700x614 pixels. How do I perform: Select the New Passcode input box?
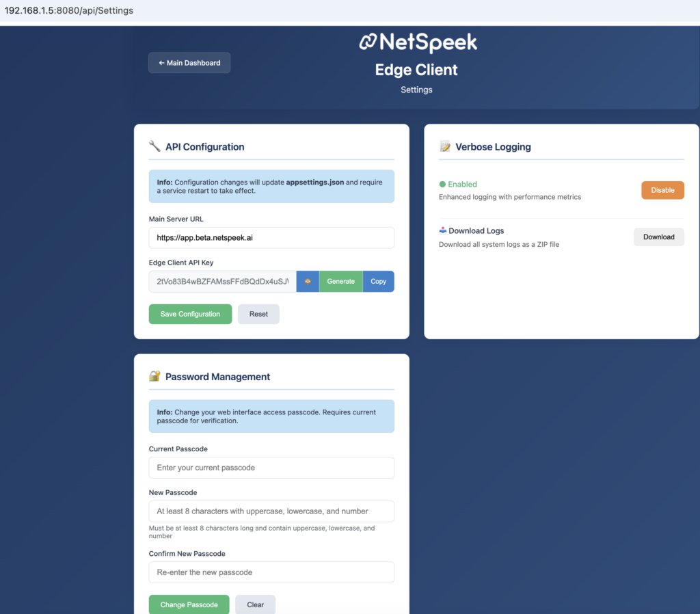(x=271, y=511)
